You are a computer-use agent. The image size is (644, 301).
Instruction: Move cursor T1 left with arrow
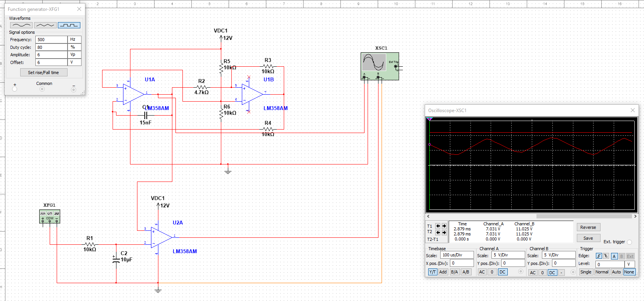click(438, 226)
